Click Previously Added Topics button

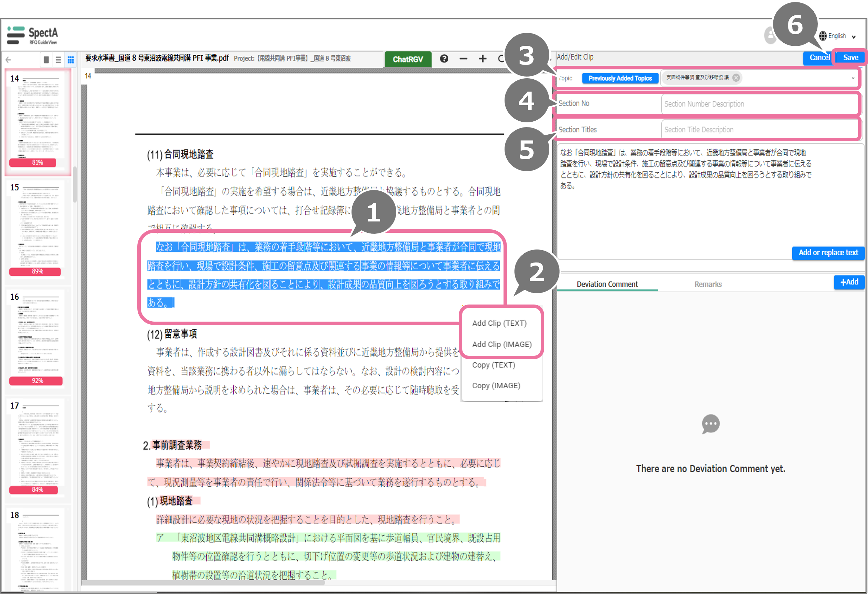pos(620,78)
